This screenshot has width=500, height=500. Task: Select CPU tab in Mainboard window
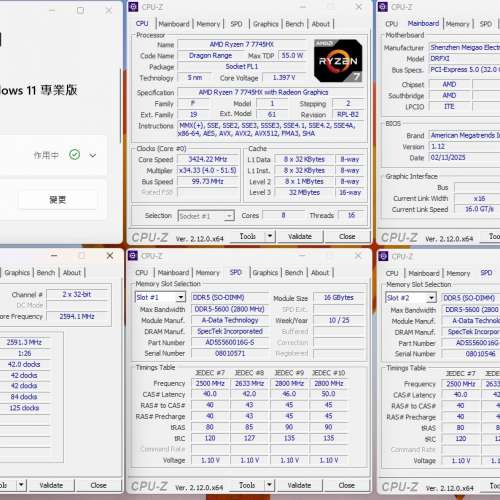[x=392, y=24]
